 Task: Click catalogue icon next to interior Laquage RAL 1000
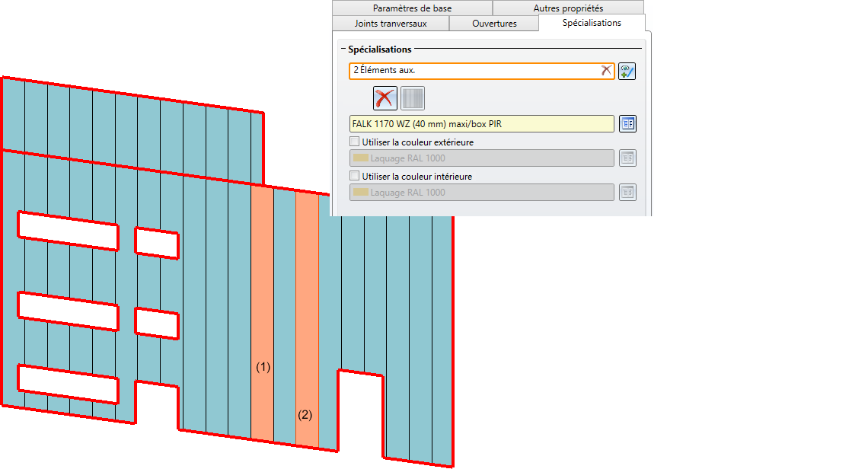click(x=627, y=193)
